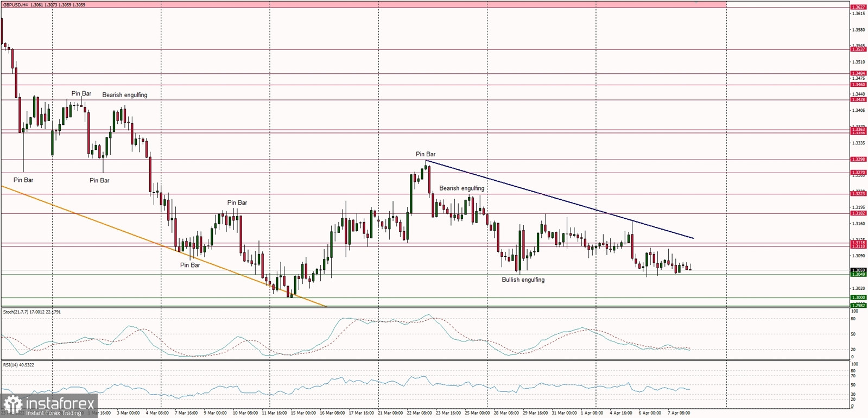Click the 29 Mar 16:00 time label
This screenshot has width=868, height=418.
click(x=535, y=413)
